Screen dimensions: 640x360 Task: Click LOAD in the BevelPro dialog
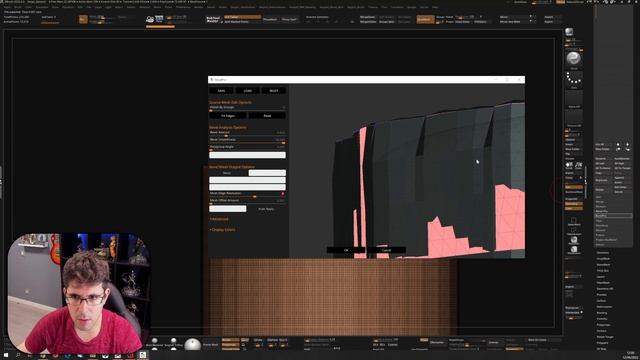pyautogui.click(x=247, y=91)
